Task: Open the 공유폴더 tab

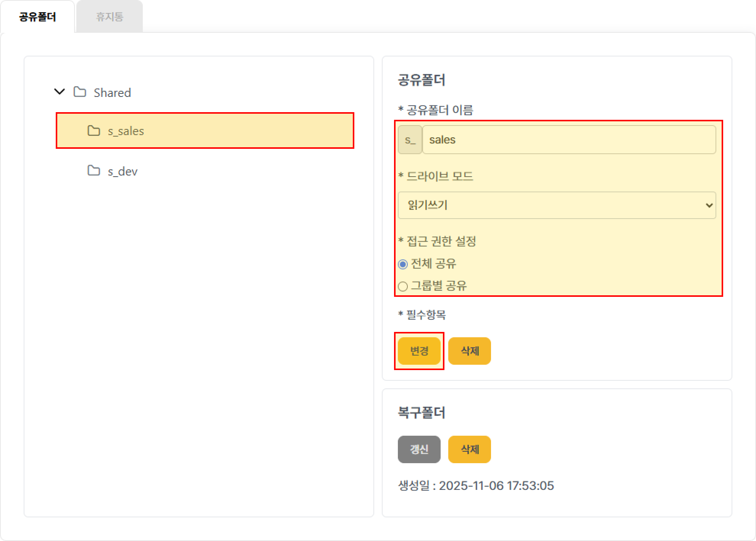Action: click(x=37, y=17)
